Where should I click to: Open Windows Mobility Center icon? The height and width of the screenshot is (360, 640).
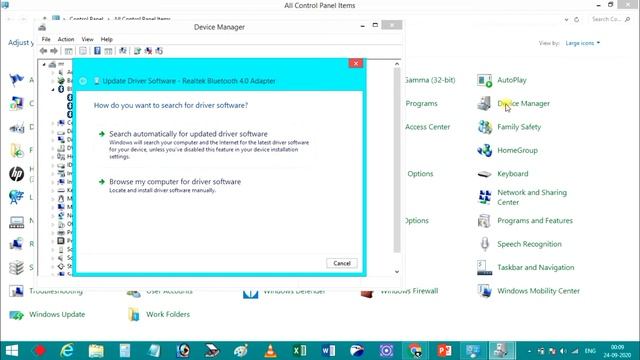click(x=484, y=291)
